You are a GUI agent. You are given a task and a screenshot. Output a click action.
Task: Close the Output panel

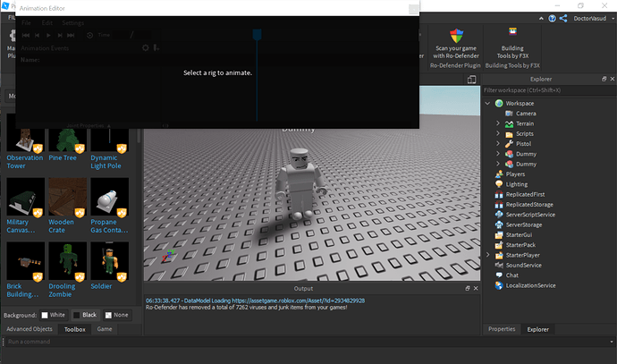[476, 289]
